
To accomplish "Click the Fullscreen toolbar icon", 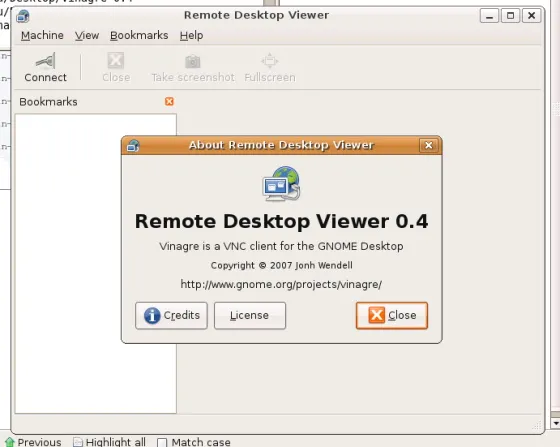I will [270, 61].
